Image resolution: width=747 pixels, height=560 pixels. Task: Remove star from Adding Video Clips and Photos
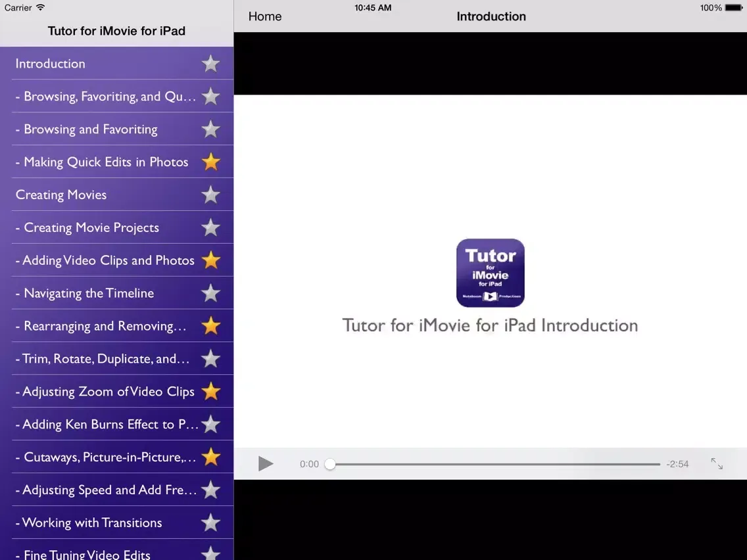210,260
